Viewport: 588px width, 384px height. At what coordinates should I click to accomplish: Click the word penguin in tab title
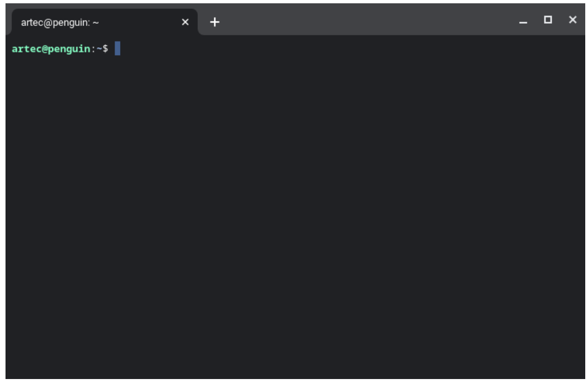[x=71, y=22]
